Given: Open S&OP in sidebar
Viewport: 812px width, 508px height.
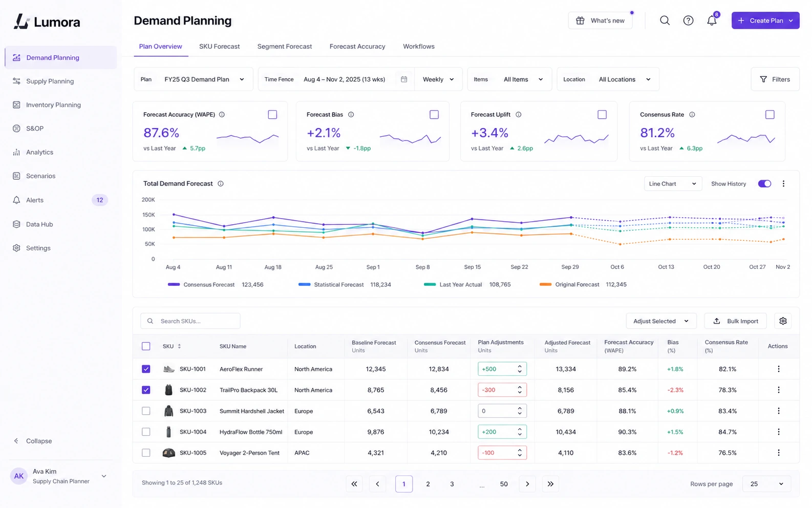Looking at the screenshot, I should click(x=61, y=129).
